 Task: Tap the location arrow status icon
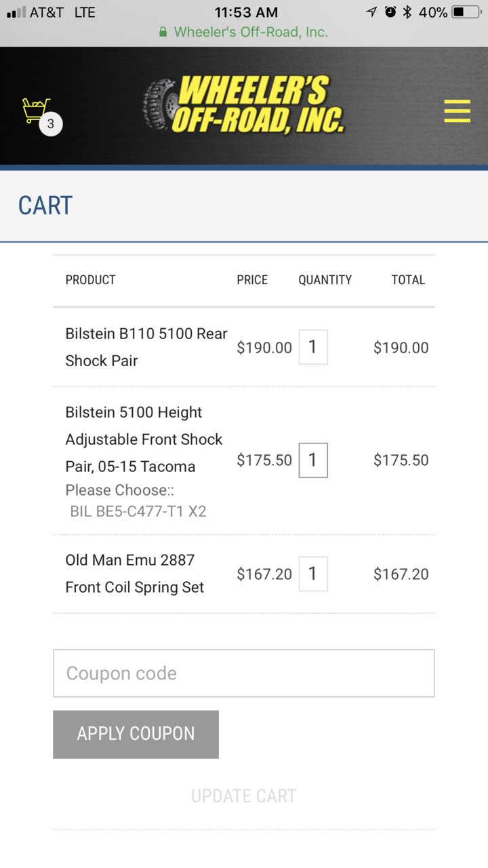tap(371, 12)
